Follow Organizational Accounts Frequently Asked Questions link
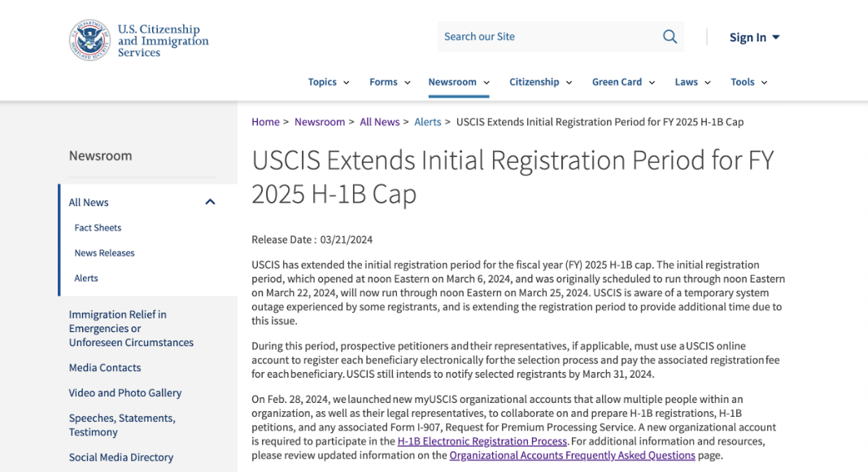The height and width of the screenshot is (473, 868). coord(573,455)
